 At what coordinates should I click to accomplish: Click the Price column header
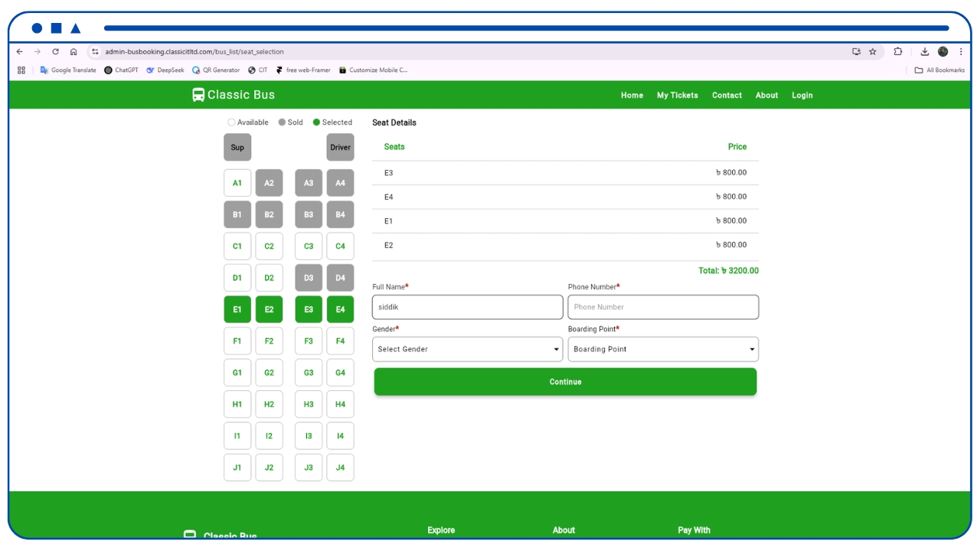[x=737, y=147]
